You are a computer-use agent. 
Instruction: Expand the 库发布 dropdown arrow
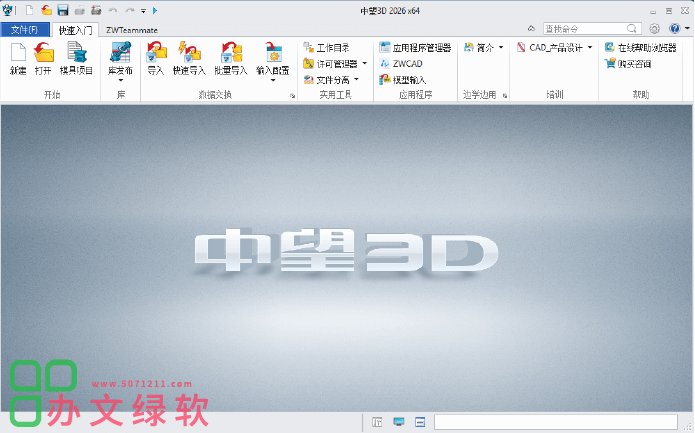[121, 80]
